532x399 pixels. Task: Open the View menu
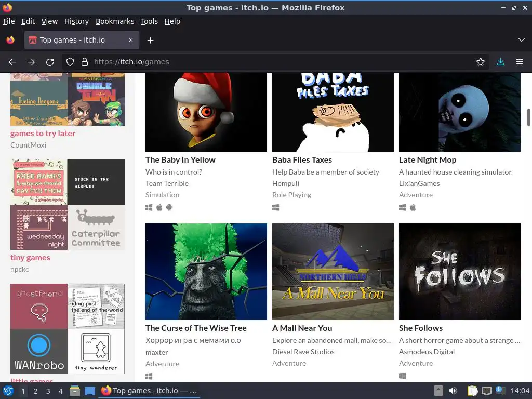tap(49, 21)
